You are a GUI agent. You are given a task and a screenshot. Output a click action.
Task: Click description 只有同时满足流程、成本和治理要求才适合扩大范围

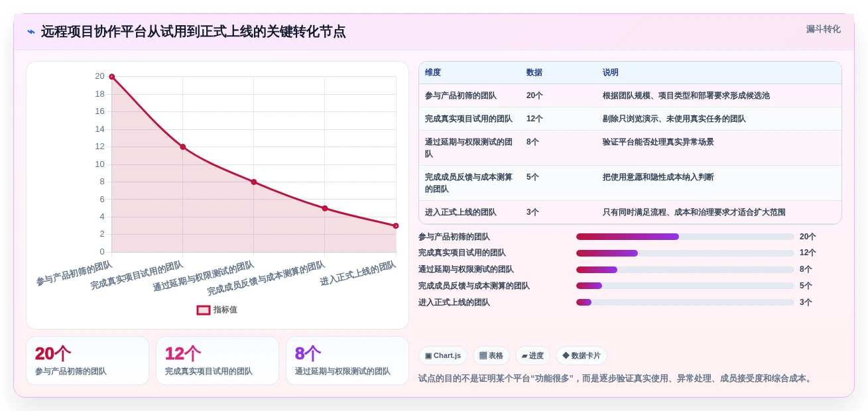694,212
